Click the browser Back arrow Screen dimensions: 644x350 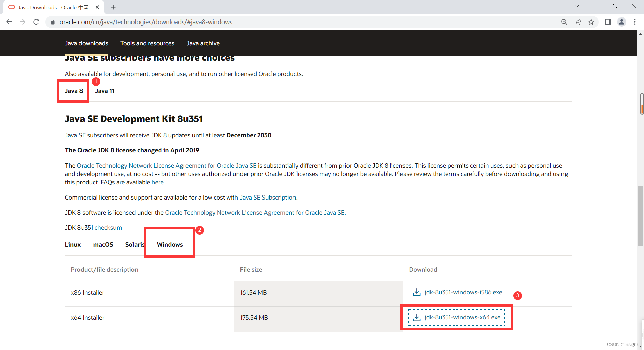click(9, 22)
